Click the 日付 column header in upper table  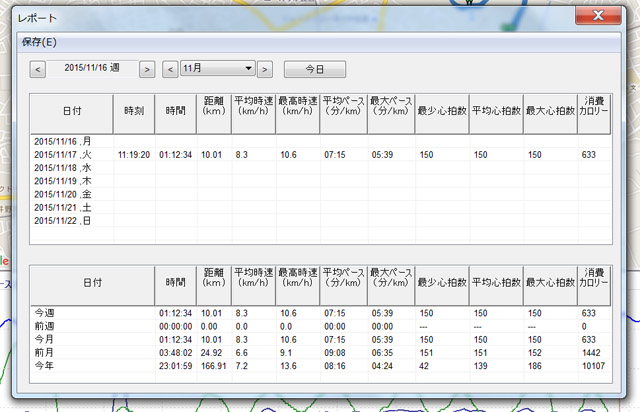(x=72, y=113)
